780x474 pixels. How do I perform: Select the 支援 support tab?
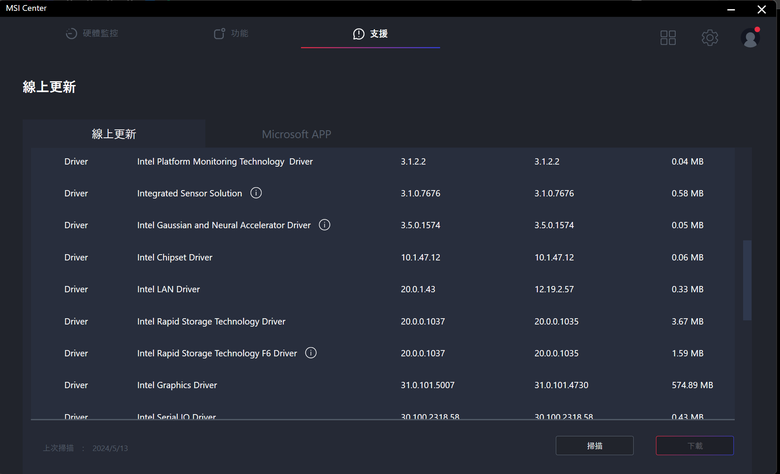[x=370, y=33]
